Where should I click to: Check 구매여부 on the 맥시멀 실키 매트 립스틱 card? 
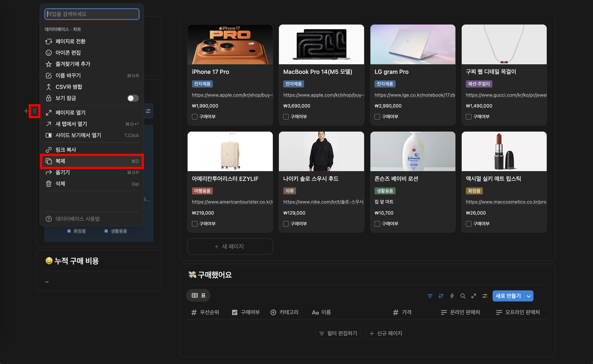(x=468, y=224)
